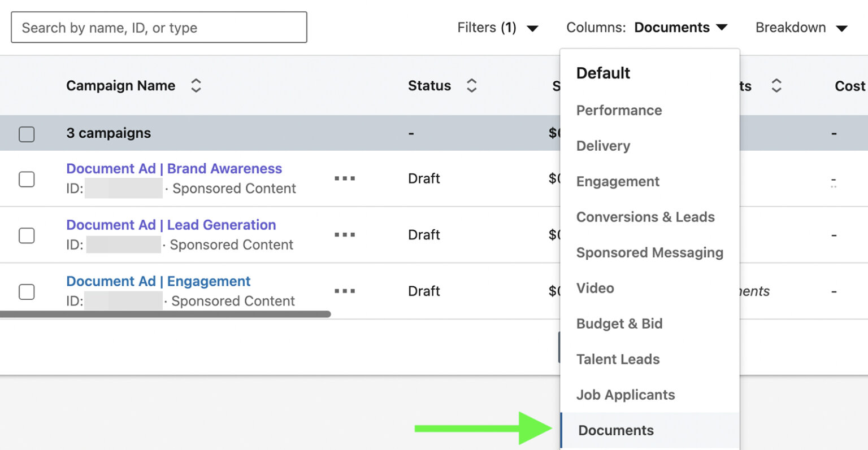Image resolution: width=868 pixels, height=450 pixels.
Task: Select Performance from the Columns menu
Action: (619, 110)
